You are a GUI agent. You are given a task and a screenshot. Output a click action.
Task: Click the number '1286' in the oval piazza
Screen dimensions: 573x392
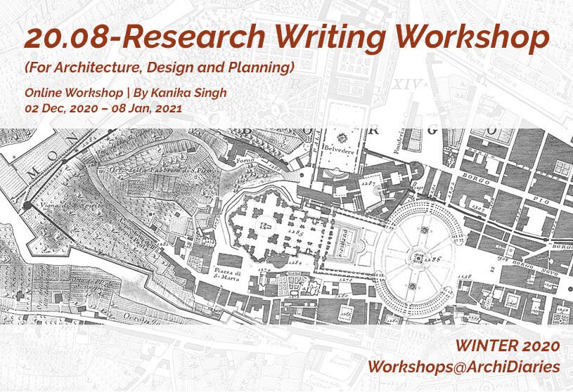pos(434,259)
